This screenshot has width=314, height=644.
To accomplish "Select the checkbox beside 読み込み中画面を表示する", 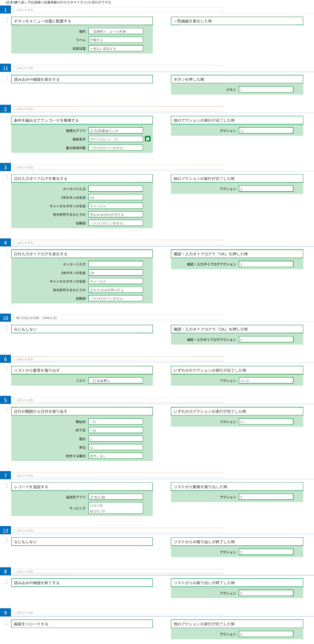I will coord(6,78).
